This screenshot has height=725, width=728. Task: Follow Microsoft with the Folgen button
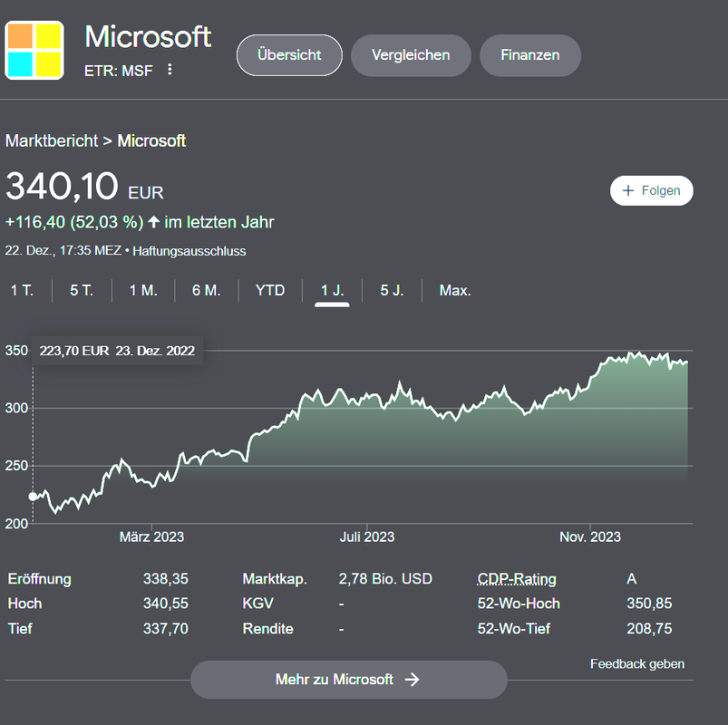(x=652, y=190)
